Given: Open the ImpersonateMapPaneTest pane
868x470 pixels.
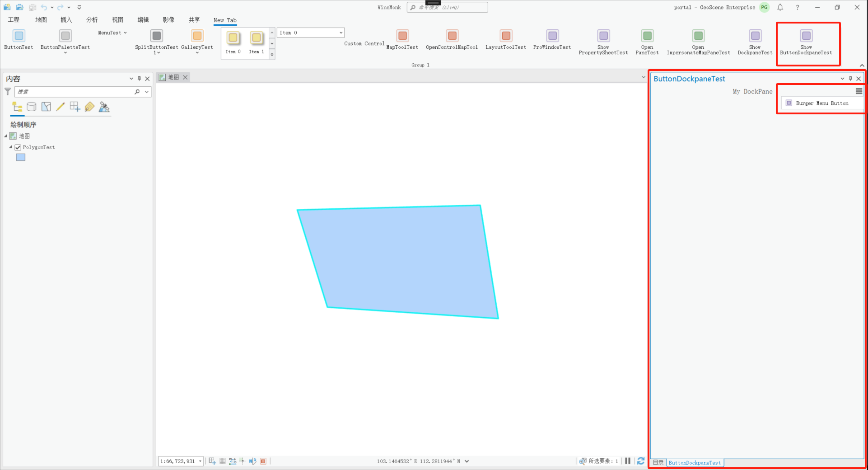Looking at the screenshot, I should tap(698, 42).
